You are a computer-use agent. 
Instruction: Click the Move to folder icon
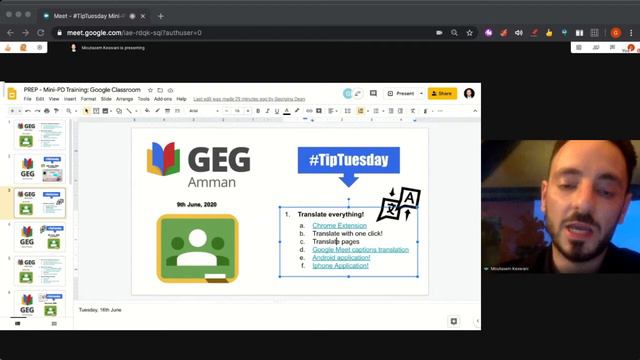point(160,90)
